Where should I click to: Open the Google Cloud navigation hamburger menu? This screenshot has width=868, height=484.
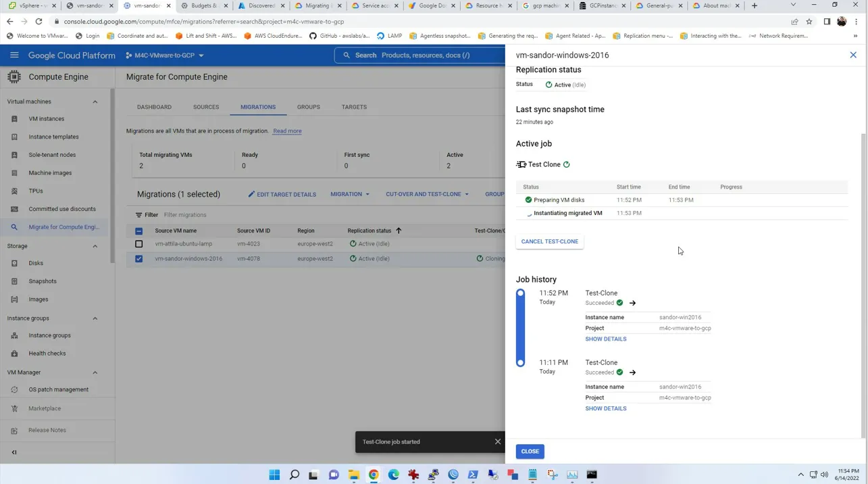pos(14,55)
